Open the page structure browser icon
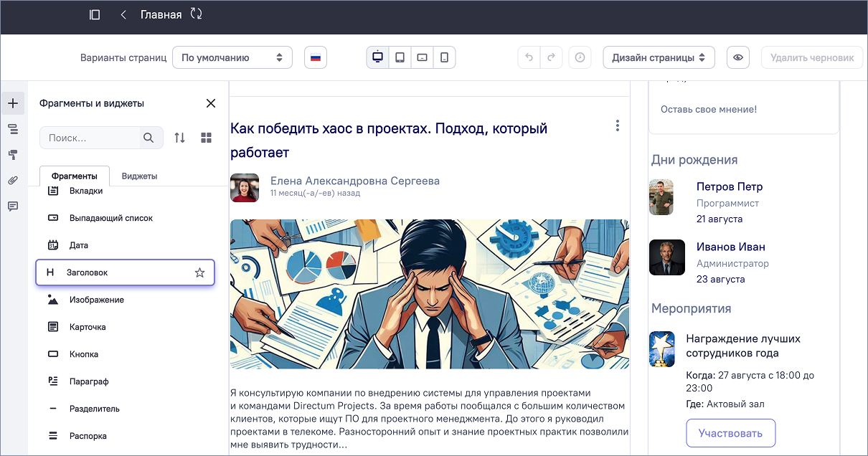This screenshot has height=456, width=868. [x=13, y=129]
